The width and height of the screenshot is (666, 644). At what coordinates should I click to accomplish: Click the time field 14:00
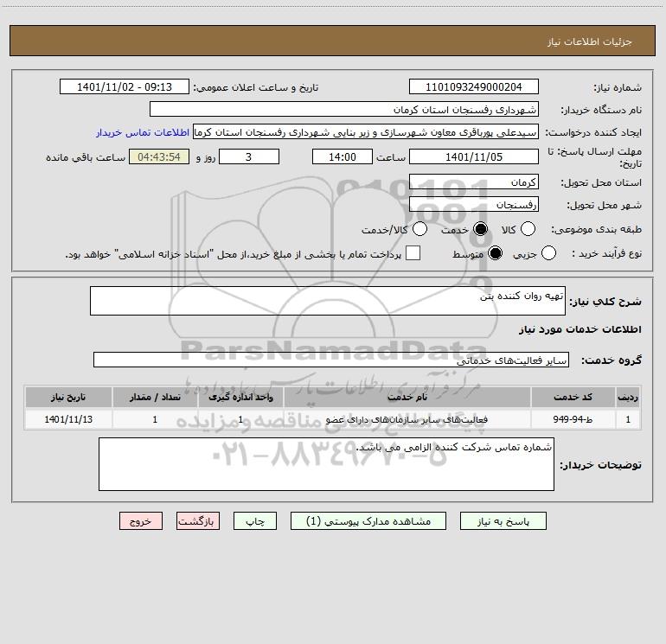click(343, 156)
